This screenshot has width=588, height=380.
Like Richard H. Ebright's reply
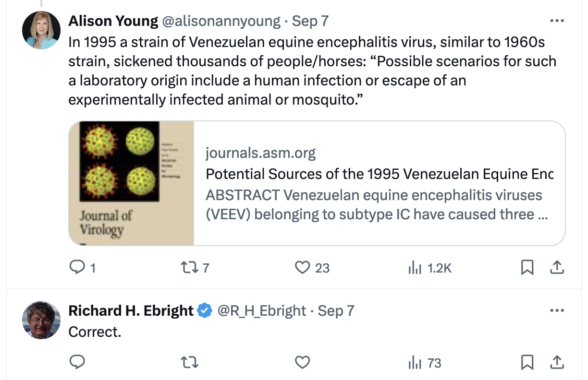point(303,363)
